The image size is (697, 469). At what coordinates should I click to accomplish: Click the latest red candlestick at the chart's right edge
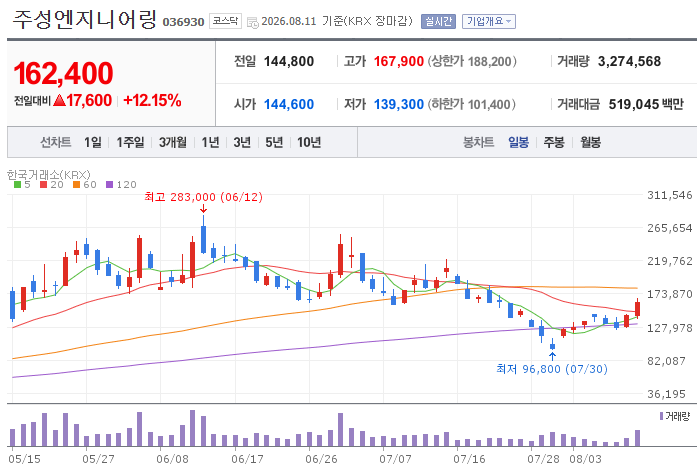(x=637, y=309)
